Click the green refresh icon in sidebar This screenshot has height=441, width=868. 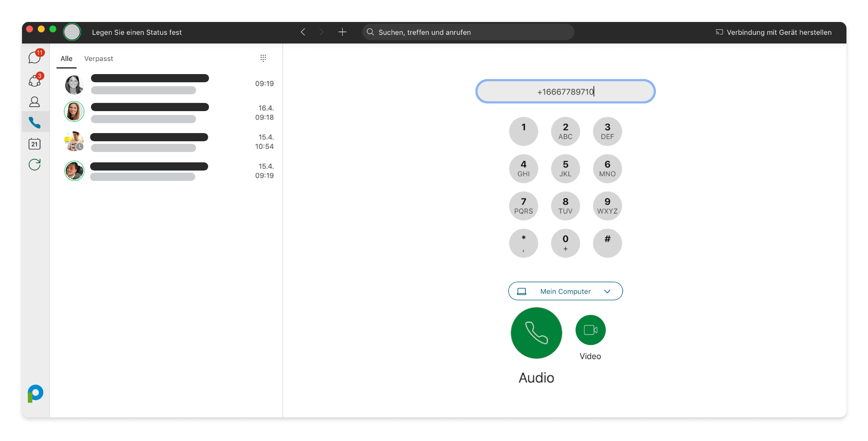pyautogui.click(x=34, y=165)
